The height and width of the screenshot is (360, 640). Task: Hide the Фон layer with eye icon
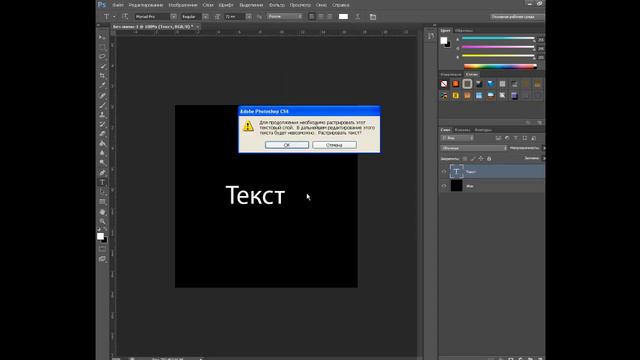(x=444, y=186)
